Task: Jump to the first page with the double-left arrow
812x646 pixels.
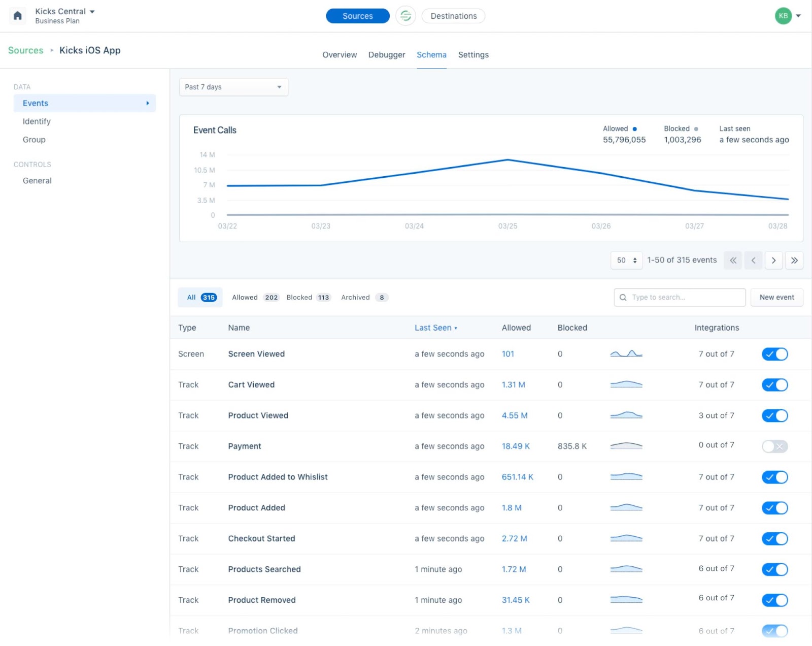Action: click(732, 260)
